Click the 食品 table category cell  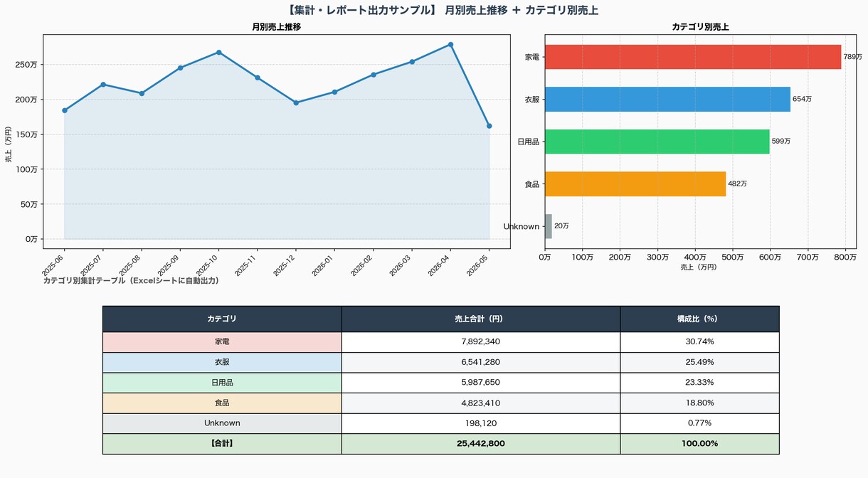click(x=222, y=403)
